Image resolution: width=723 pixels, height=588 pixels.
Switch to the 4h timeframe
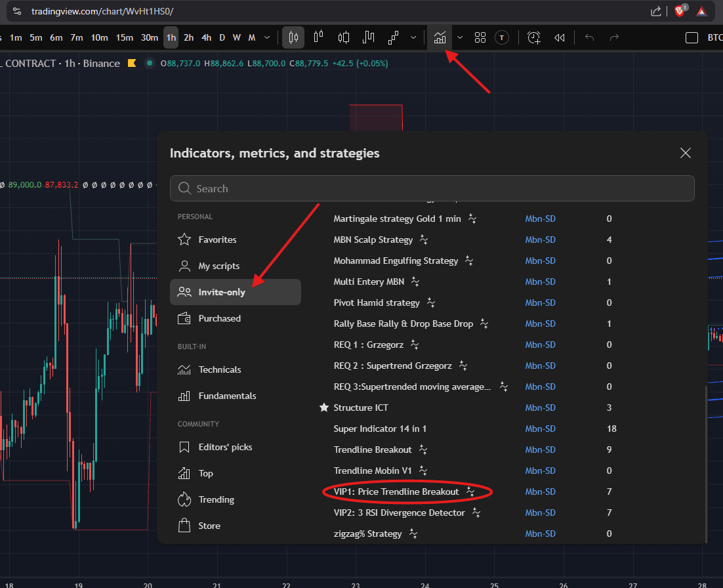point(206,37)
